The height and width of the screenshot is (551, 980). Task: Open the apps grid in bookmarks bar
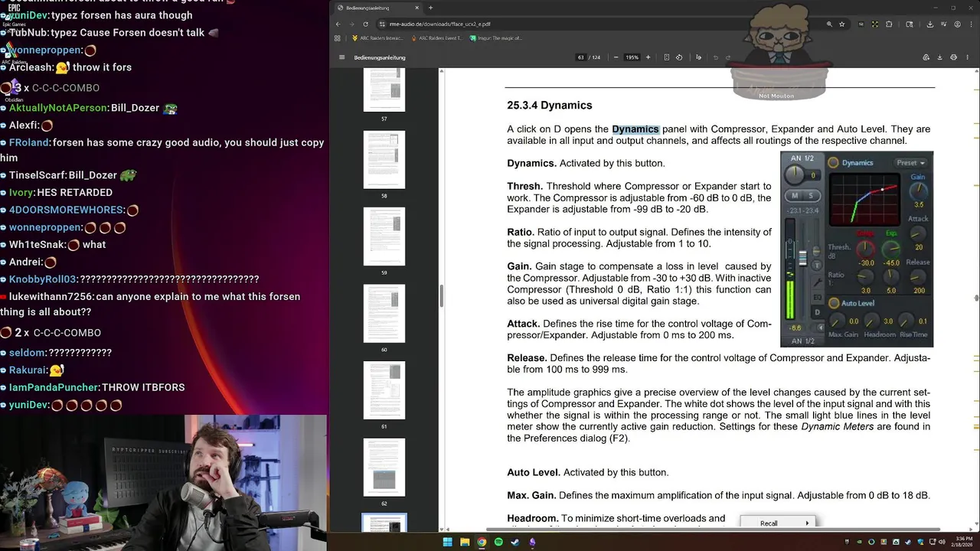(x=337, y=37)
